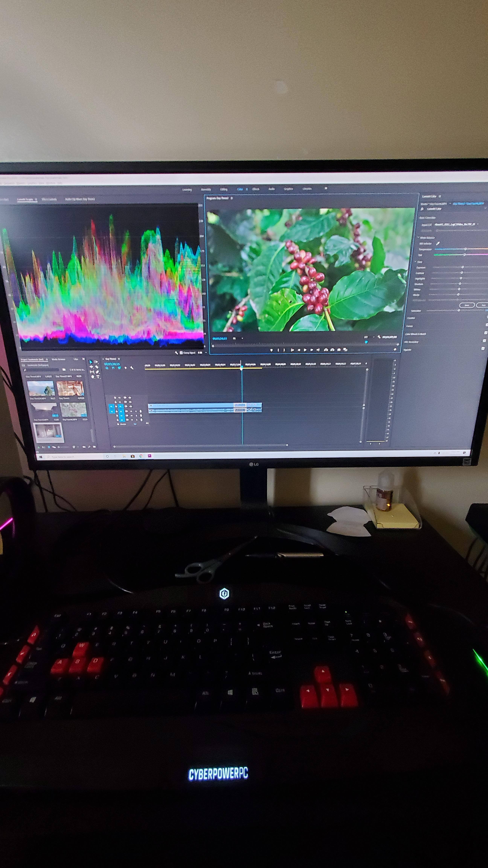Toggle V1 track output eye
This screenshot has width=488, height=868.
[131, 407]
